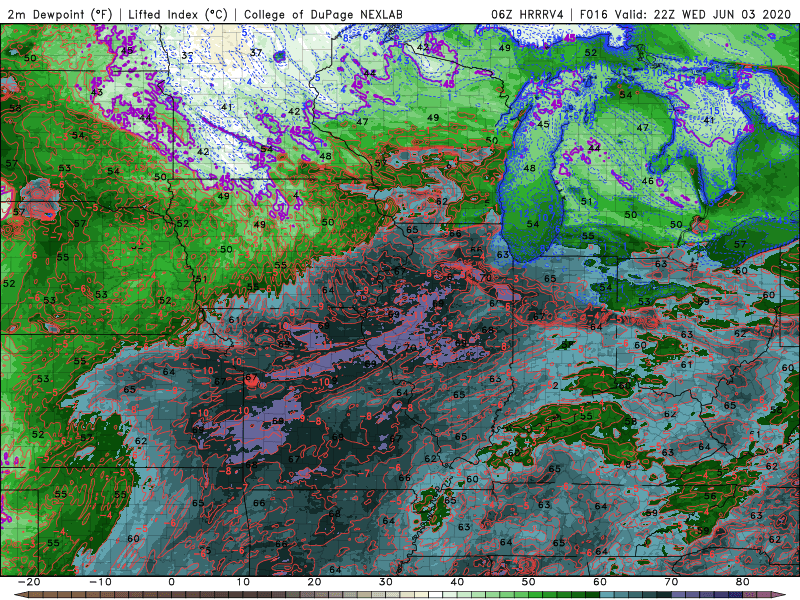The width and height of the screenshot is (800, 600).
Task: Click the '06Z HRRRV4' model label
Action: coord(527,14)
